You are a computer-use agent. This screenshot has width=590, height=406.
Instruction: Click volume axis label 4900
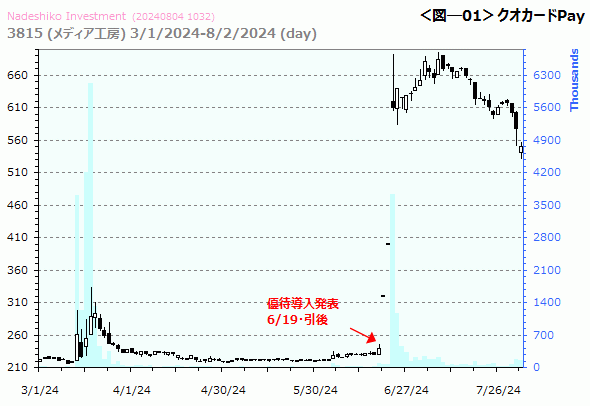(547, 140)
